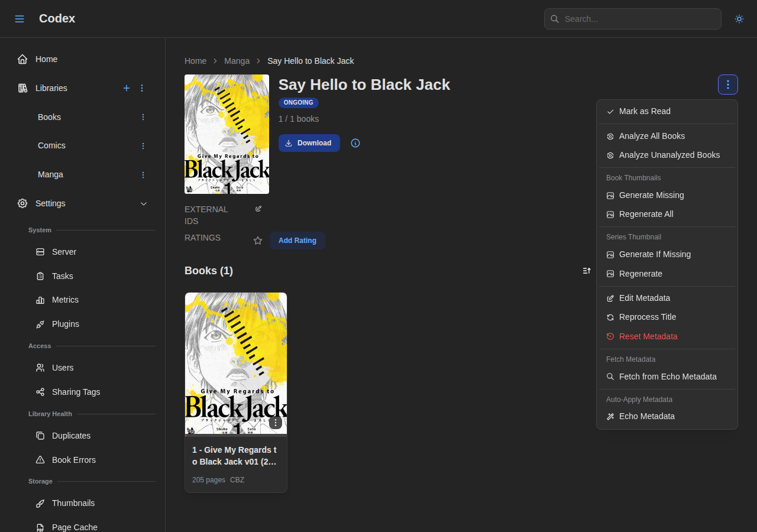
Task: Click the Download button
Action: (x=309, y=143)
